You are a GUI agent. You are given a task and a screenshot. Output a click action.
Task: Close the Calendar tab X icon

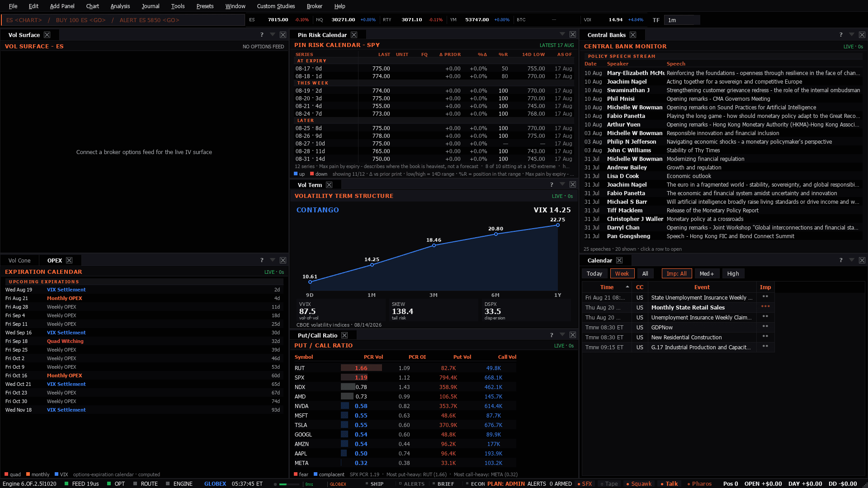(619, 260)
